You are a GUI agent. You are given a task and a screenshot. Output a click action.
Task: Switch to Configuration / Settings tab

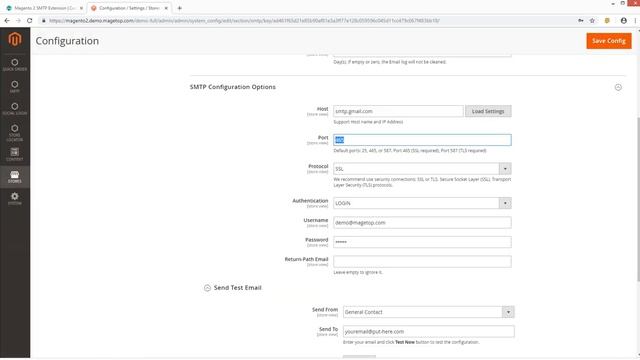(129, 8)
